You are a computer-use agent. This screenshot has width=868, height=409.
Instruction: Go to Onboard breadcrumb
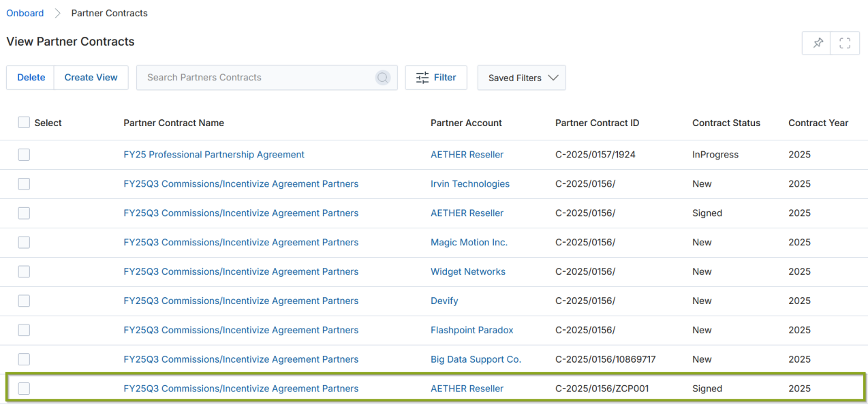coord(25,13)
